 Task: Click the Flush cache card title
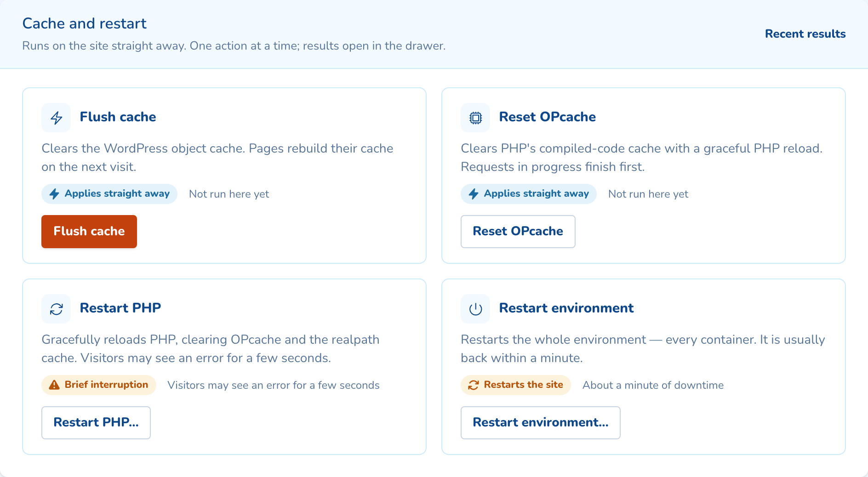tap(118, 117)
